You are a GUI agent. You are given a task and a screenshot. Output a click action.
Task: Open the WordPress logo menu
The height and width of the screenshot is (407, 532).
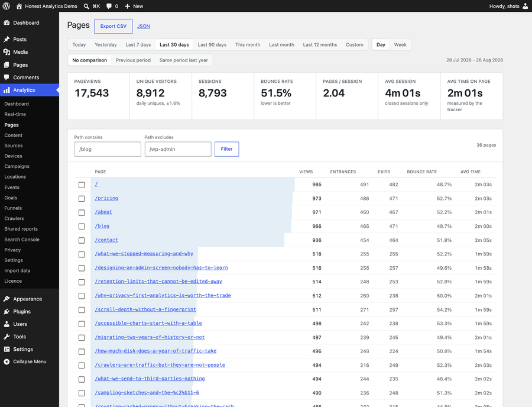(6, 6)
